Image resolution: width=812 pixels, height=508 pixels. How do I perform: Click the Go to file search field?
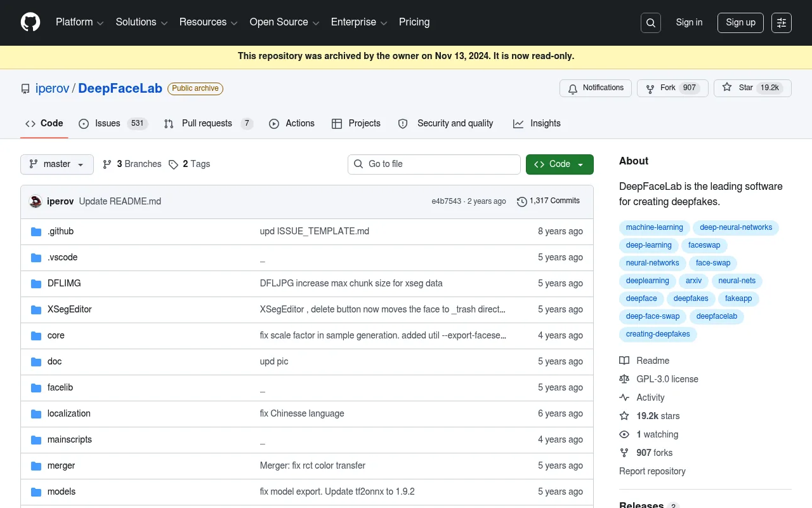click(434, 164)
